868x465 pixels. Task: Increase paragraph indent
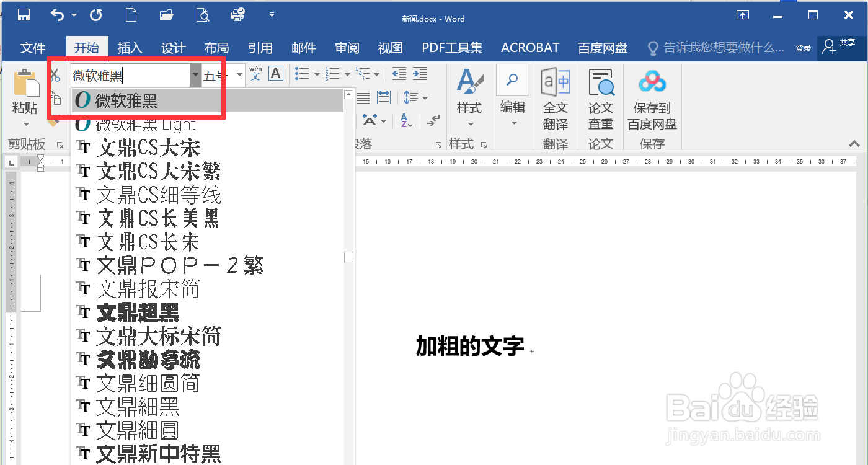pyautogui.click(x=420, y=74)
